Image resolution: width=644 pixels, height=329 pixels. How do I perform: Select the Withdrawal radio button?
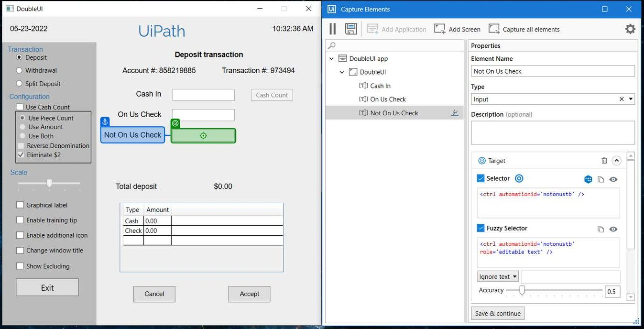coord(20,70)
